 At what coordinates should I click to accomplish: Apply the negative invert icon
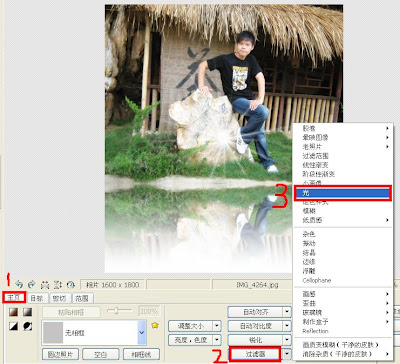(28, 326)
